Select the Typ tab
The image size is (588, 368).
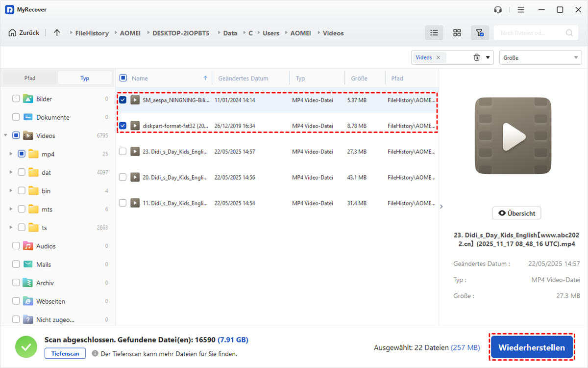[x=85, y=78]
